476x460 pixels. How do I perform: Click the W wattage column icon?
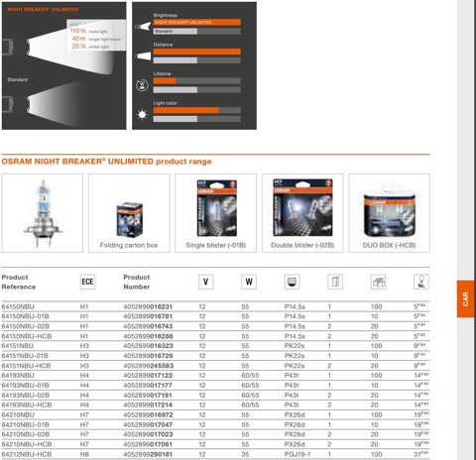coord(249,282)
